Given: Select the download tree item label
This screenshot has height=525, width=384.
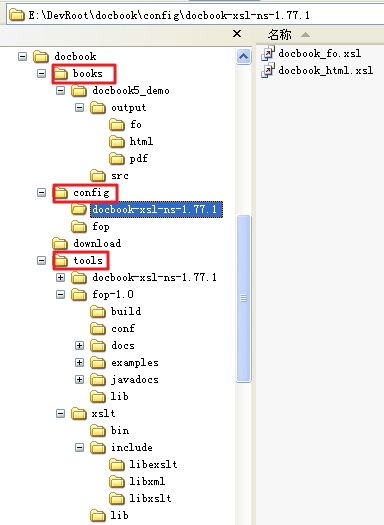Looking at the screenshot, I should [97, 243].
